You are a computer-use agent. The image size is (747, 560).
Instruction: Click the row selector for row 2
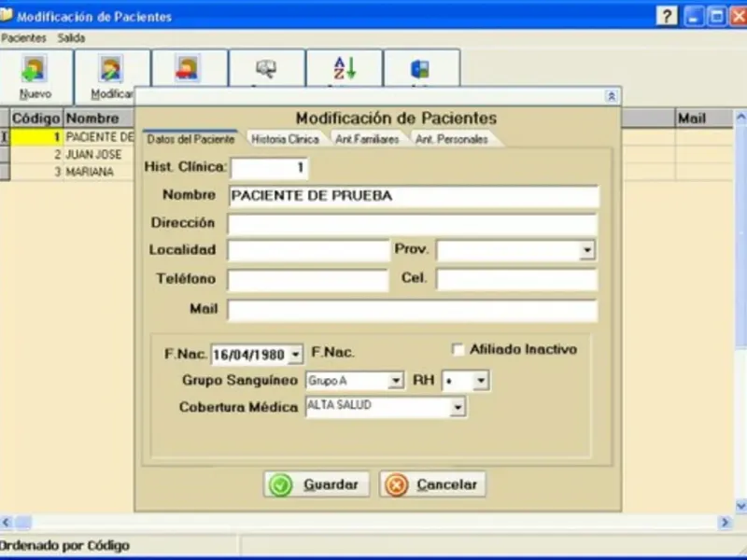pos(5,154)
